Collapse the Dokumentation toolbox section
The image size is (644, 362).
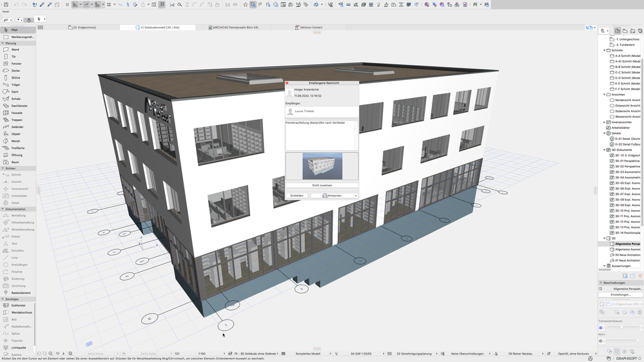pyautogui.click(x=3, y=209)
